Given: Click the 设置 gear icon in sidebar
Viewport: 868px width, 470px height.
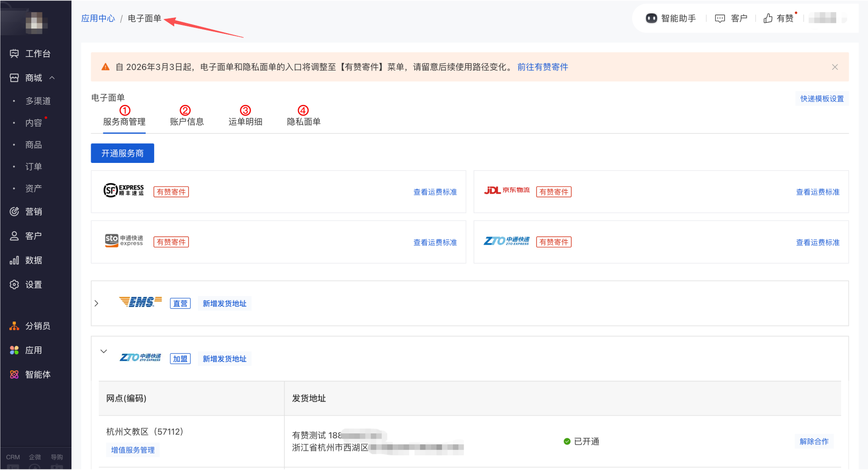Looking at the screenshot, I should pyautogui.click(x=14, y=285).
